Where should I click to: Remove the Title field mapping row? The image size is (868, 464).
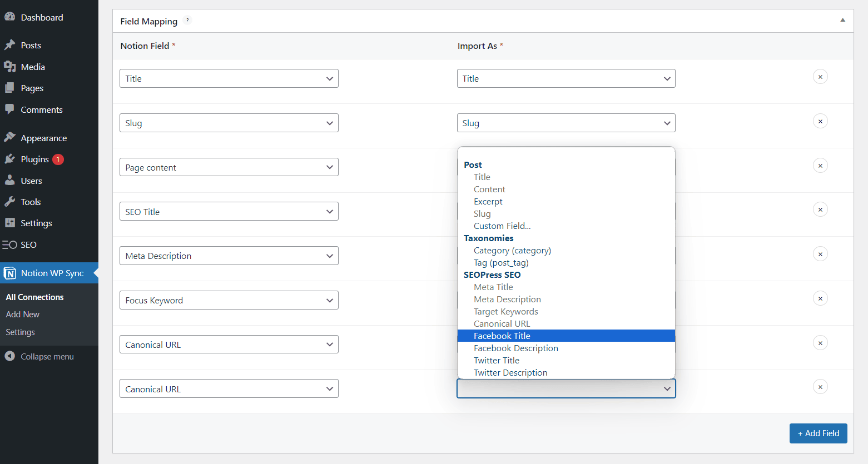click(x=820, y=77)
